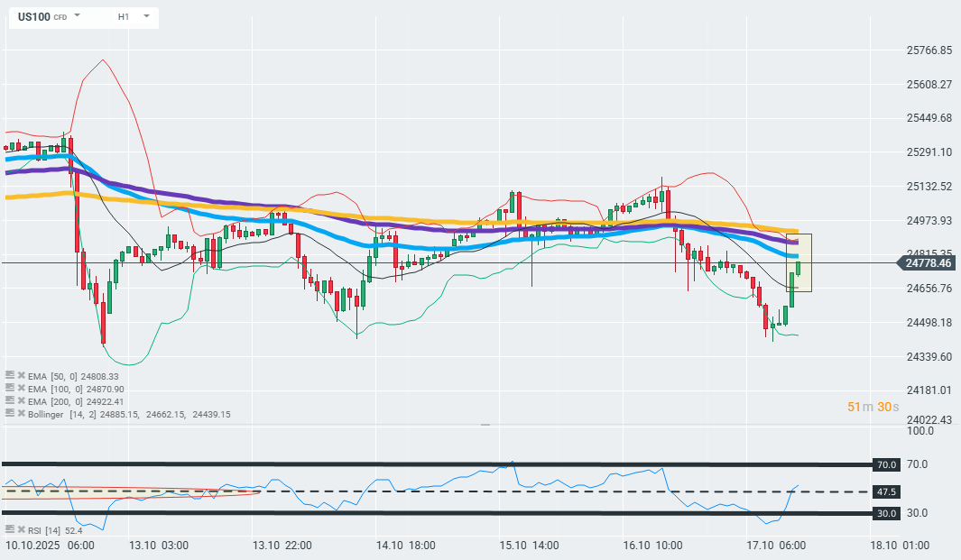The height and width of the screenshot is (560, 961).
Task: Select the RSI 30.0 level label
Action: tap(886, 513)
